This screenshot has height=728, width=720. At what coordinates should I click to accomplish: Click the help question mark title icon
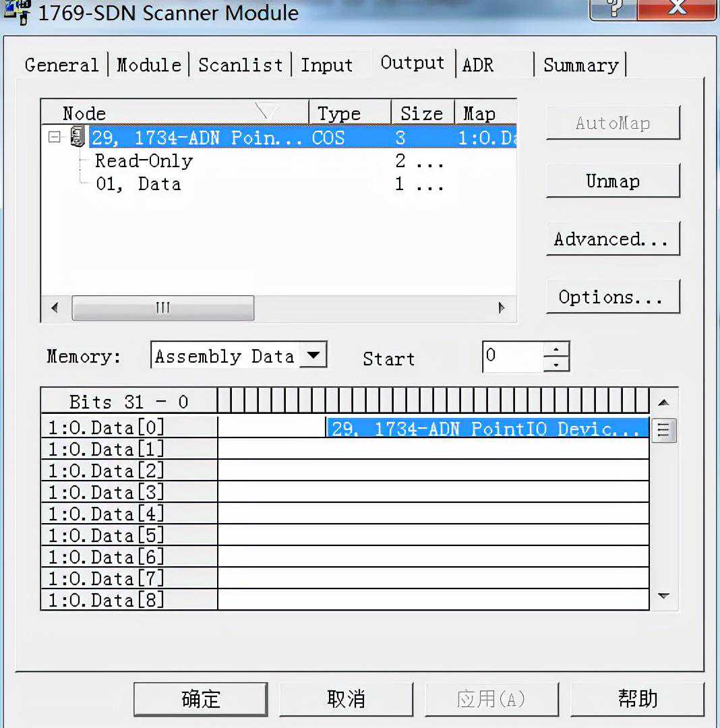[x=613, y=8]
